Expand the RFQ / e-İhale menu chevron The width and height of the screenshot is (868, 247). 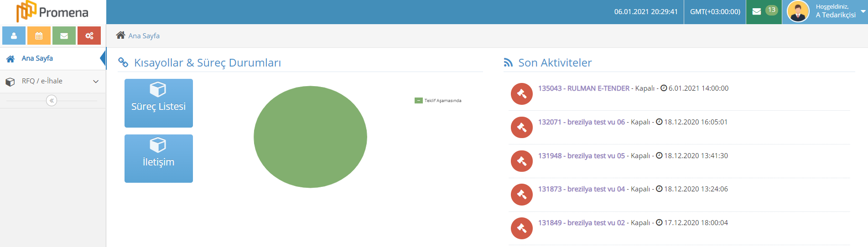pyautogui.click(x=96, y=82)
